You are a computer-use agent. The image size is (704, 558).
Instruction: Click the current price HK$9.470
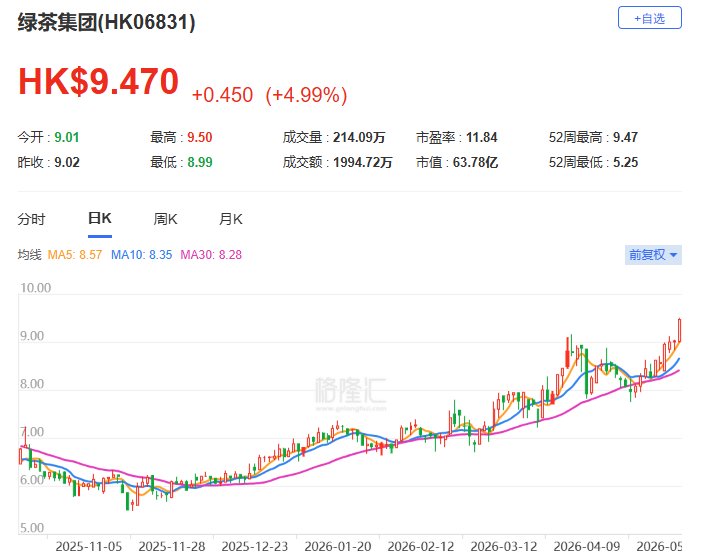pos(98,82)
